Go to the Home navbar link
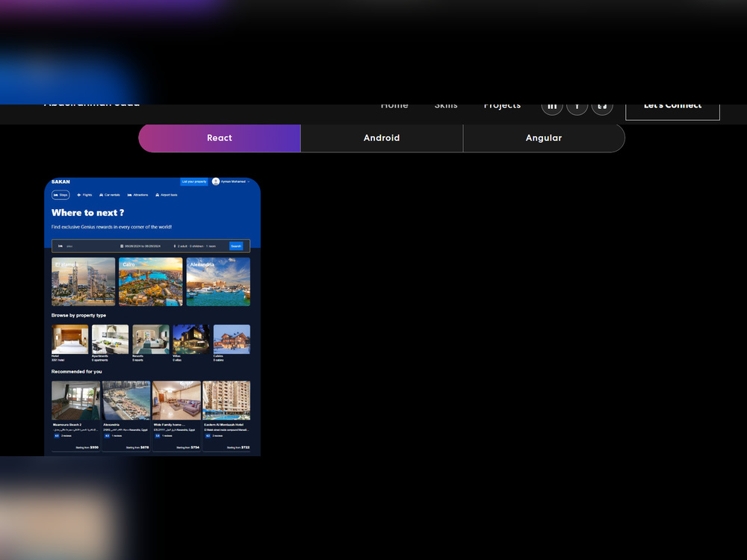This screenshot has height=560, width=747. (394, 108)
